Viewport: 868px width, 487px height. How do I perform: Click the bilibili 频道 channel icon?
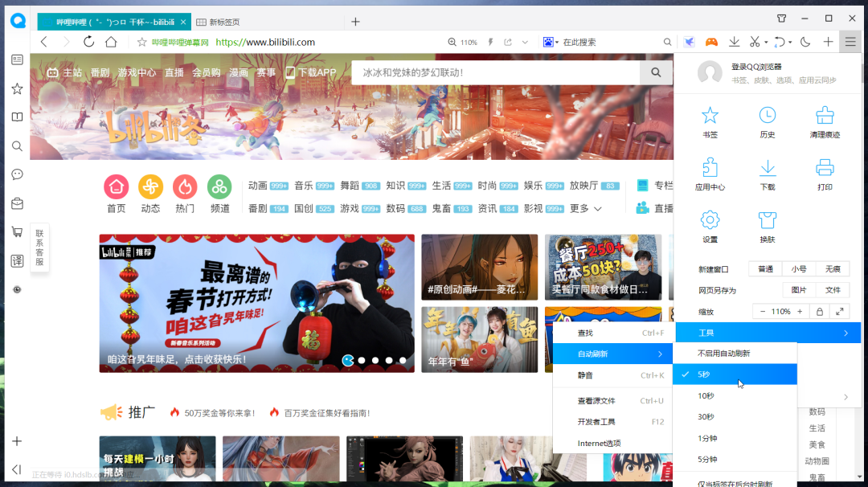pos(219,187)
